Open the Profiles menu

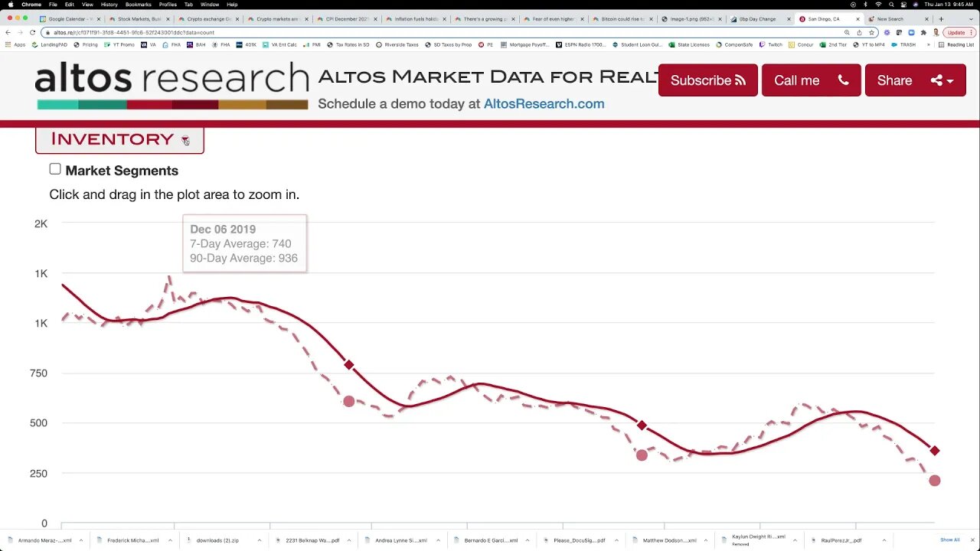tap(168, 5)
